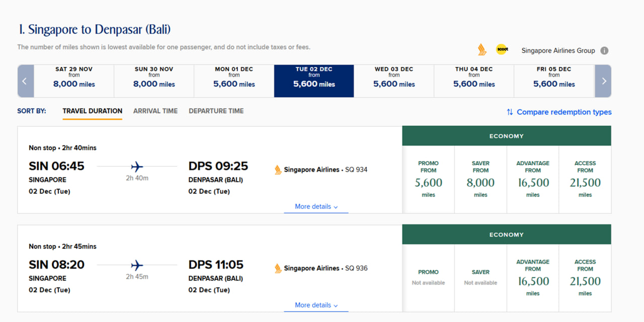The width and height of the screenshot is (644, 322).
Task: Select the Promo 5,600 miles fare for SQ 934
Action: 429,180
